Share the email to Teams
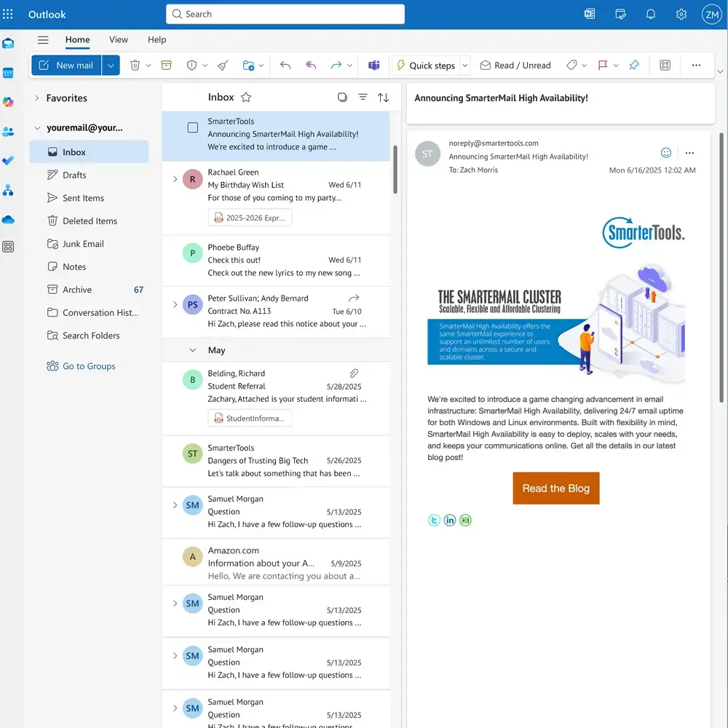This screenshot has height=728, width=728. (x=373, y=65)
